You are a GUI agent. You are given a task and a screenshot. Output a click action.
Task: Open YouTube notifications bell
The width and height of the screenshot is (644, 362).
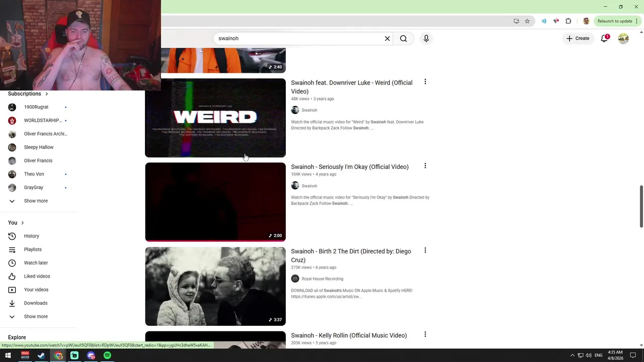click(605, 38)
